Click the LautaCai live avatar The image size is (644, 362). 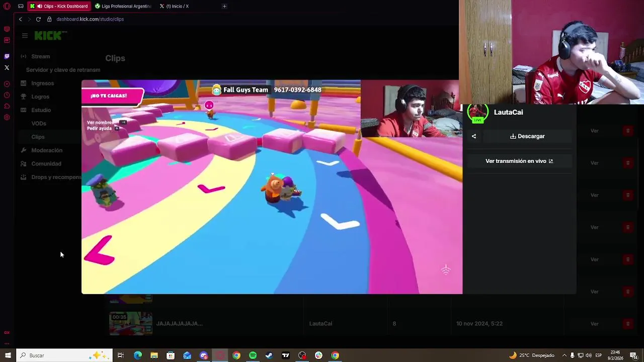477,113
